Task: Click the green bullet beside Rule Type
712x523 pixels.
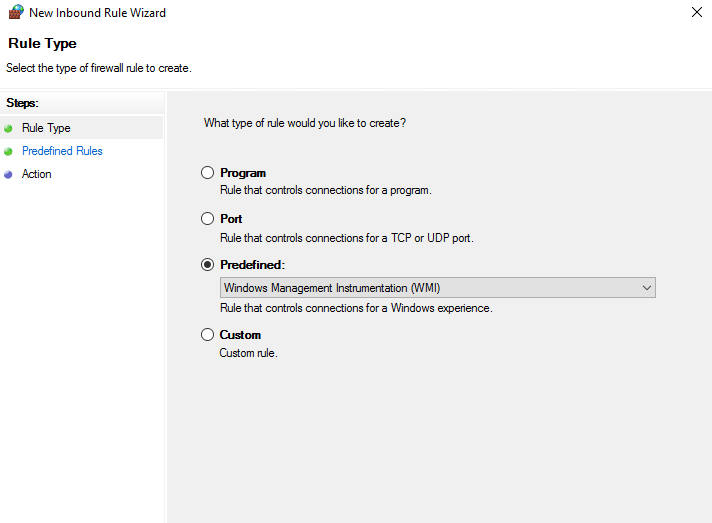Action: click(8, 128)
